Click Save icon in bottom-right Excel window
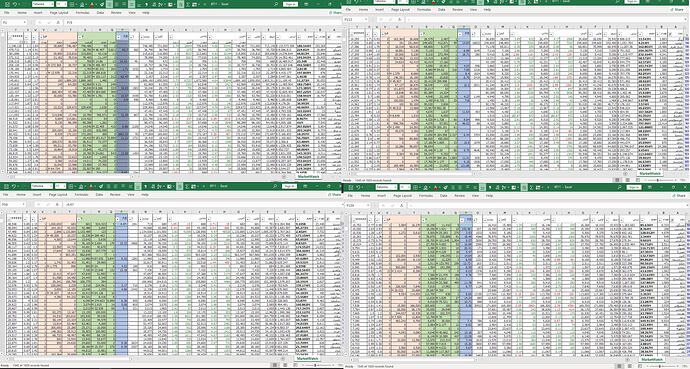Image resolution: width=690 pixels, height=369 pixels. coord(351,187)
